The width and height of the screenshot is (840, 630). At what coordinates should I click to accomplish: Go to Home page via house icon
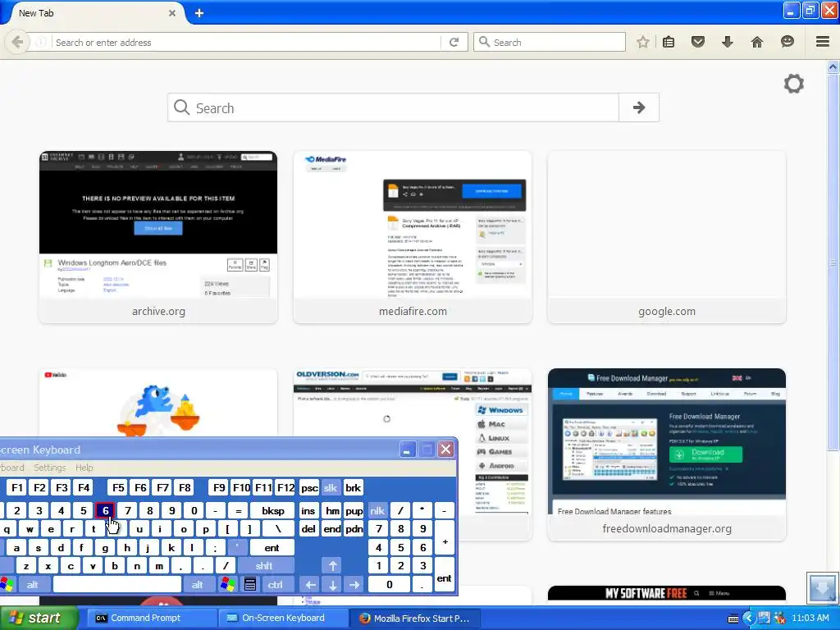(x=756, y=42)
